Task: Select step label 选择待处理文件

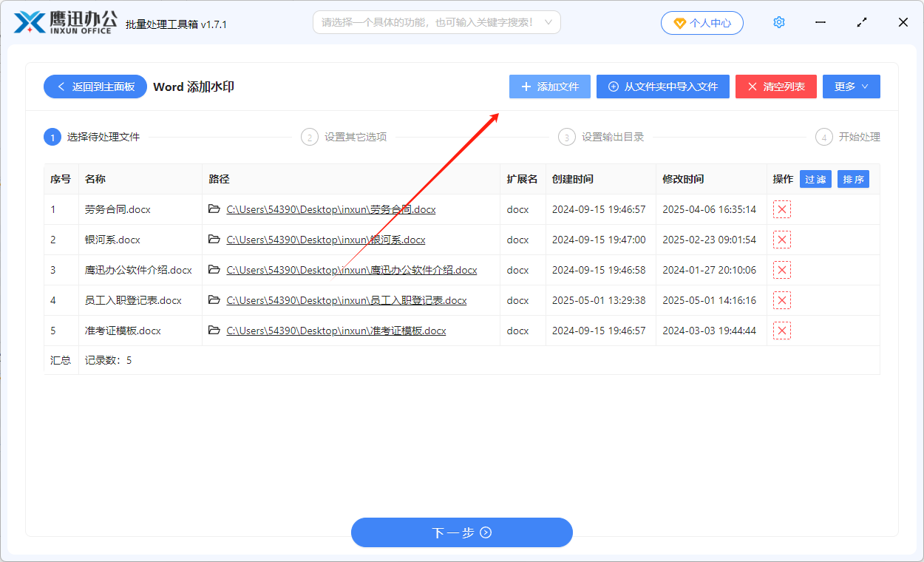Action: click(x=103, y=137)
